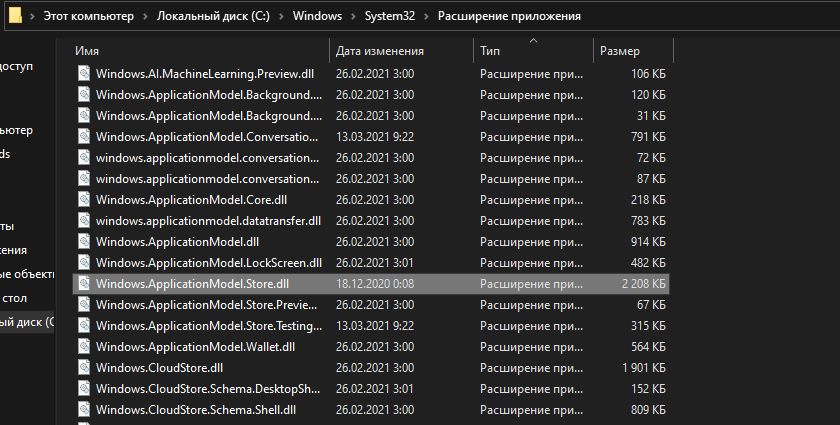Click the icon of Windows.ApplicationModel.Store.Previe... file
840x425 pixels.
(x=84, y=304)
